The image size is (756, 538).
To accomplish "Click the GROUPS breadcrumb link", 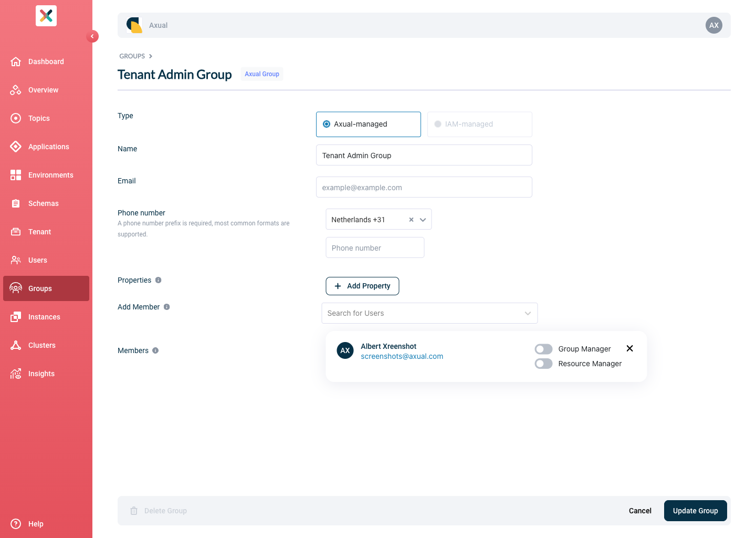I will [132, 56].
